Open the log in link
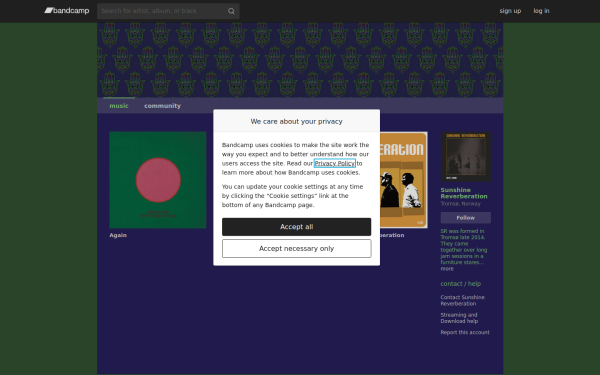Screen dimensions: 600x375 (x=541, y=11)
